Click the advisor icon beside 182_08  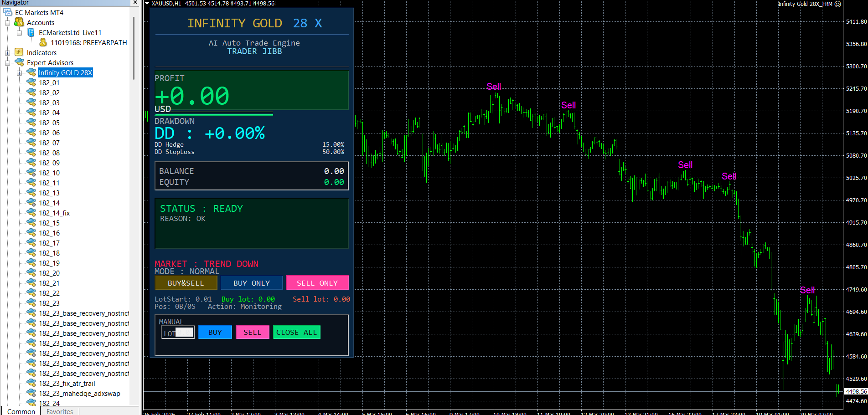coord(31,153)
